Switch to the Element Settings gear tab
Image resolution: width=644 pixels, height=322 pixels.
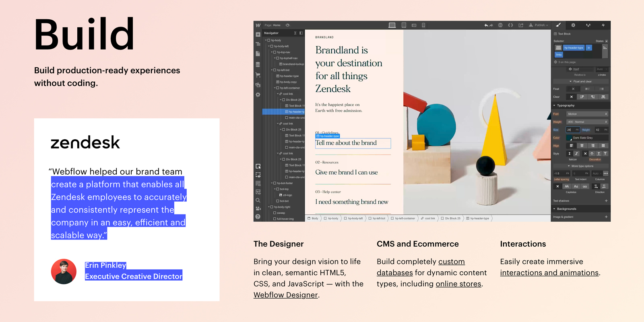click(573, 25)
